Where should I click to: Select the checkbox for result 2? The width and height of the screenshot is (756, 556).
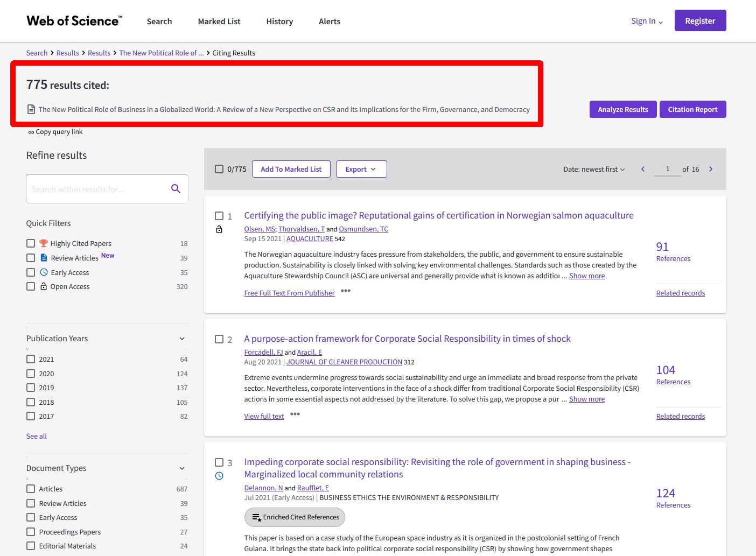pyautogui.click(x=219, y=339)
